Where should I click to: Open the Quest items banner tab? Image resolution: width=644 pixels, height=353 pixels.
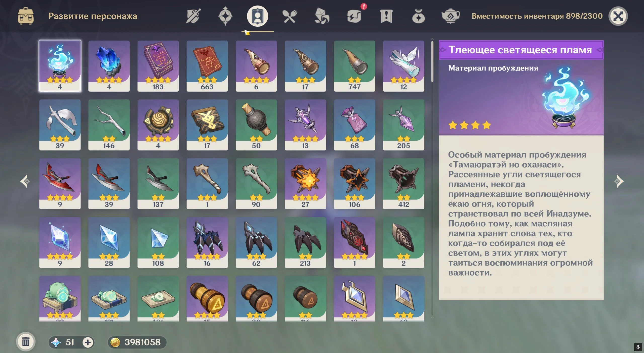(x=386, y=16)
